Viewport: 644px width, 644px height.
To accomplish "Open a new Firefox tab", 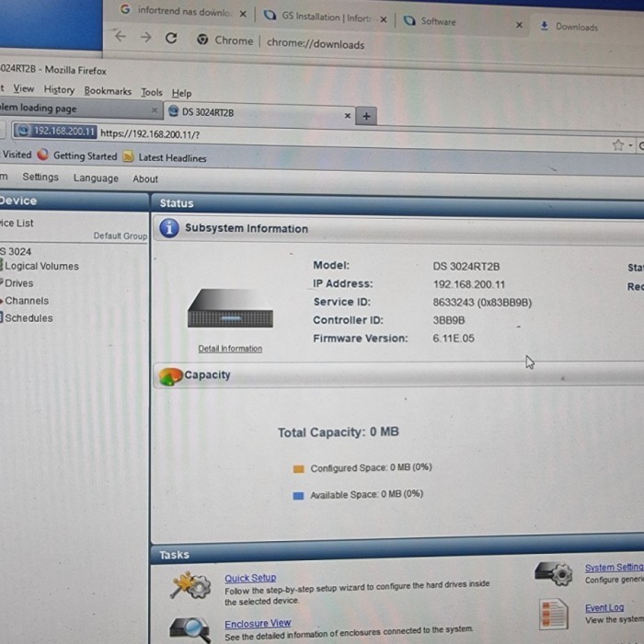I will (366, 116).
